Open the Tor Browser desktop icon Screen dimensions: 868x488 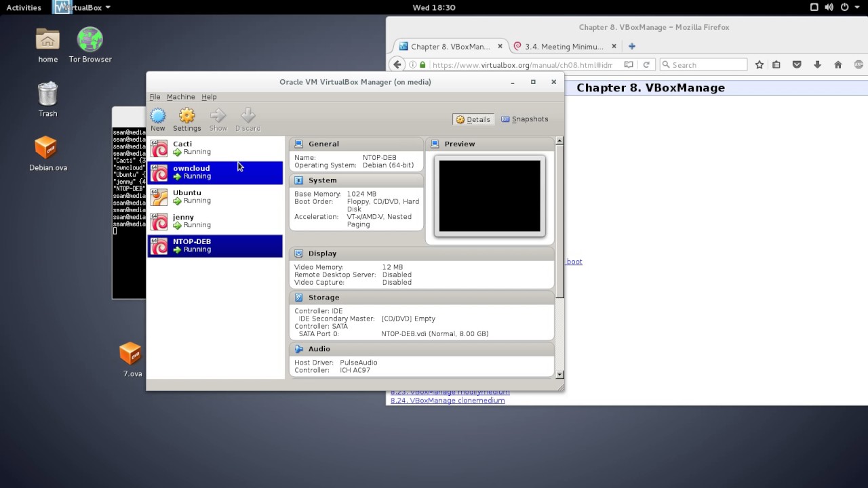click(90, 45)
